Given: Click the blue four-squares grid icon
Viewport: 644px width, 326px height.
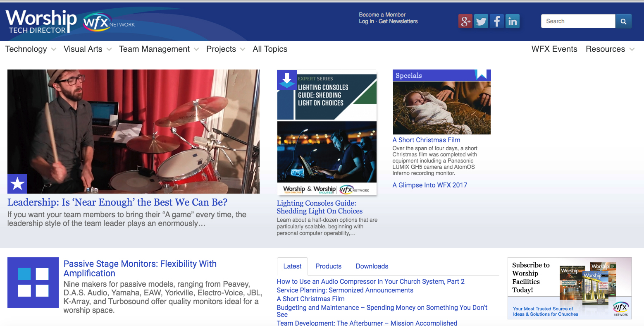Looking at the screenshot, I should coord(33,283).
